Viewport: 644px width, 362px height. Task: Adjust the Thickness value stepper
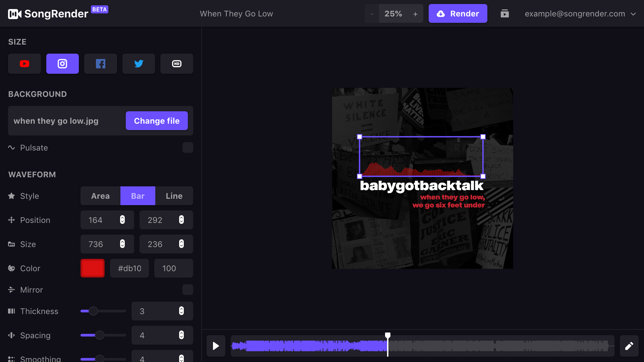coord(181,311)
